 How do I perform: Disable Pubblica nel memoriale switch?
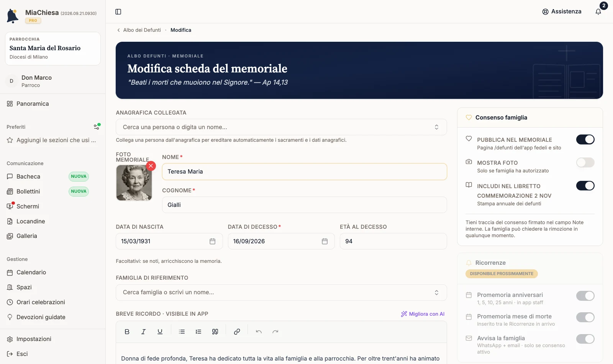click(x=585, y=139)
